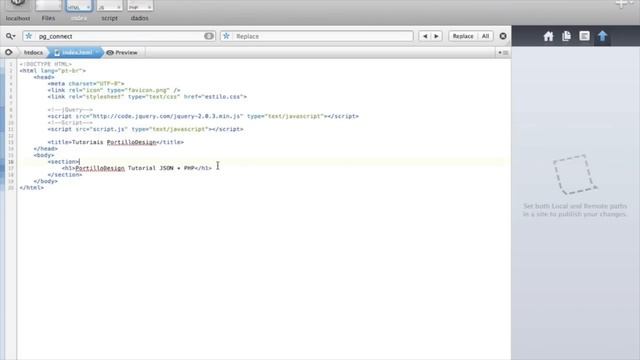Switch to the Files tab

click(x=48, y=11)
